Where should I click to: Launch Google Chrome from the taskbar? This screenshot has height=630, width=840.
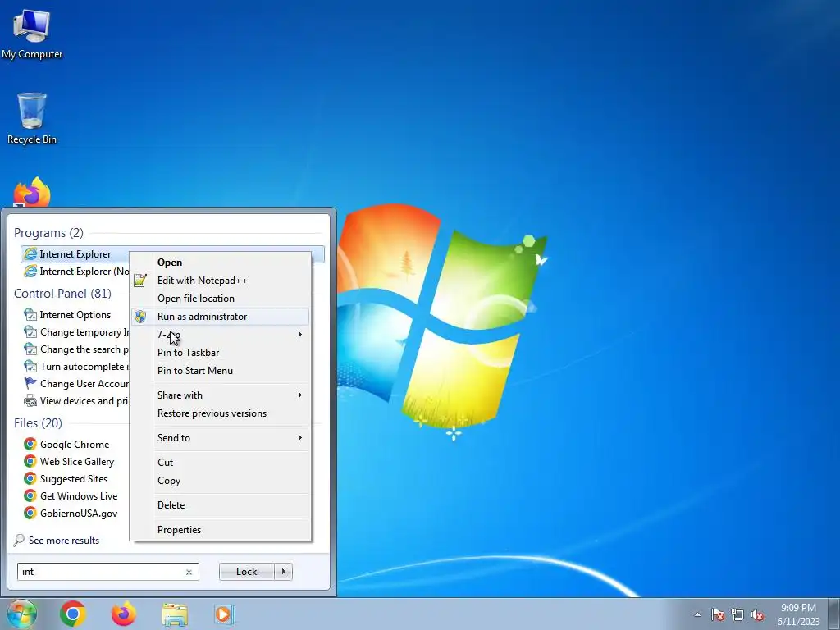73,614
